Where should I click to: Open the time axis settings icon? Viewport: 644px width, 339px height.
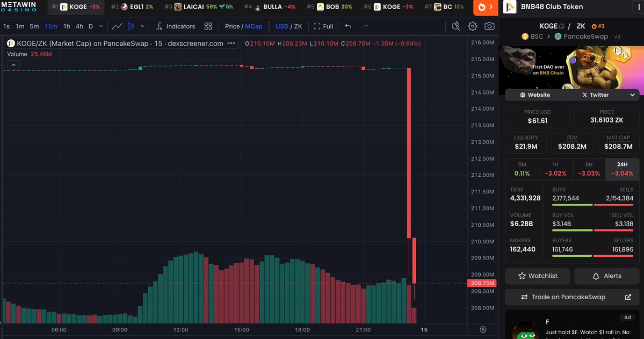483,329
